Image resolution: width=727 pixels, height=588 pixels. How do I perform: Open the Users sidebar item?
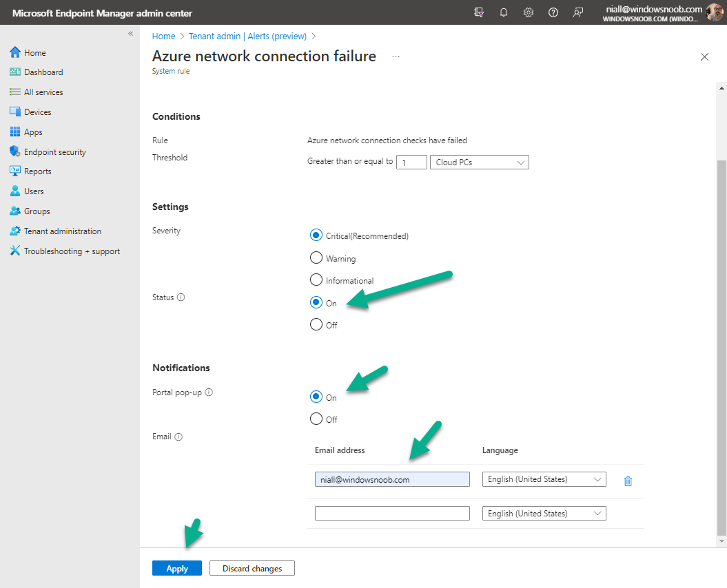34,191
